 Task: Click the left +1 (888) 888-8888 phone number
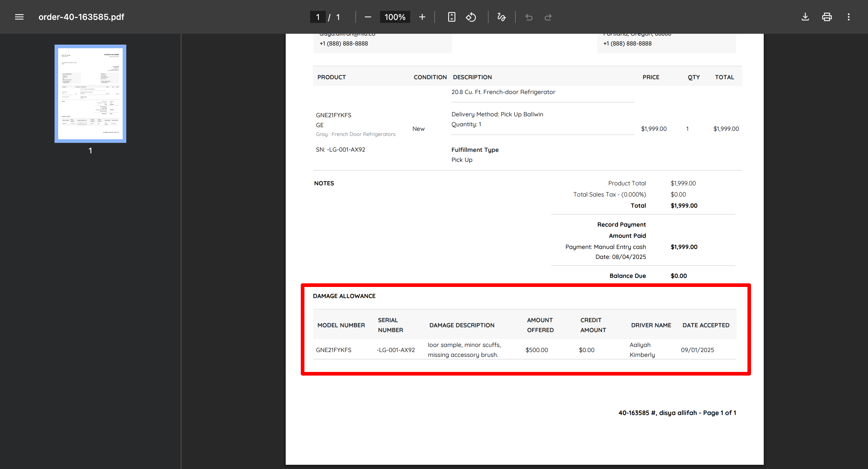[343, 44]
